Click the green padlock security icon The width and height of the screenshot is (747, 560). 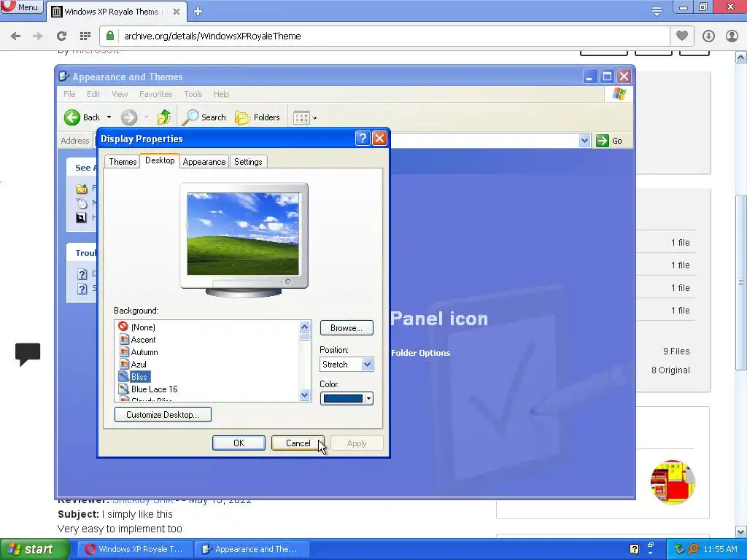pos(110,36)
